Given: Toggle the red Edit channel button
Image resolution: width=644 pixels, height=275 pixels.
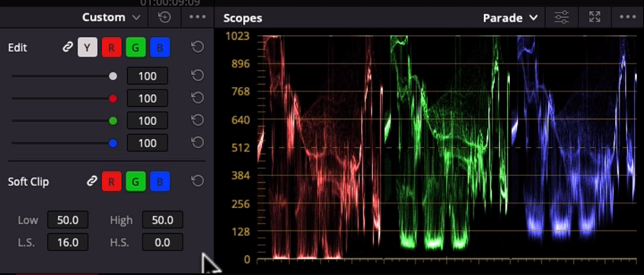Looking at the screenshot, I should point(112,47).
